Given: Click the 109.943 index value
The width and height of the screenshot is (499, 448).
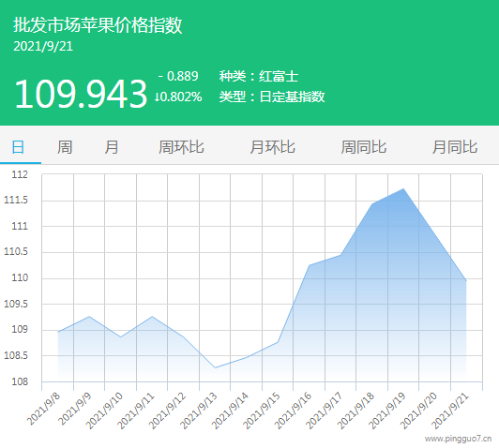Looking at the screenshot, I should tap(81, 94).
